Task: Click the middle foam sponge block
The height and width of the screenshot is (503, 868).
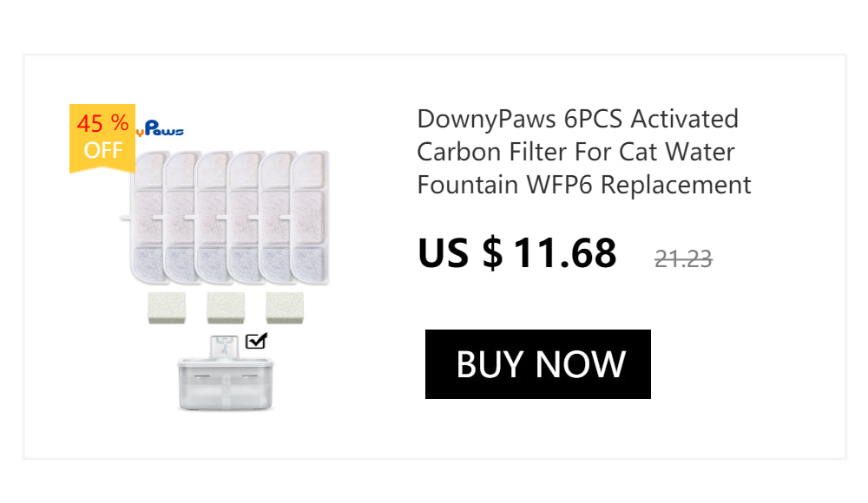Action: 225,308
